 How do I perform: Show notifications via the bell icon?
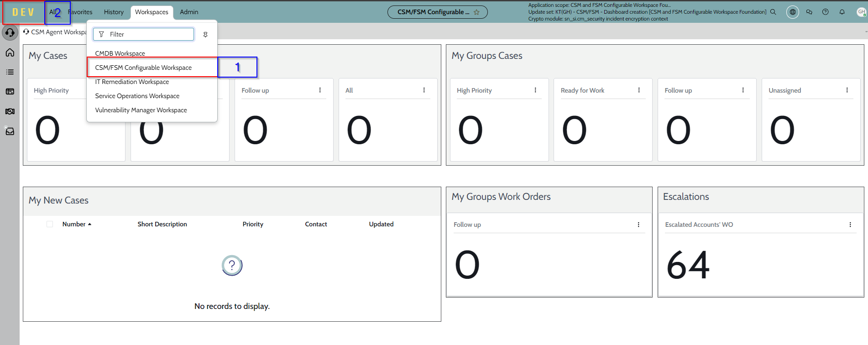842,12
